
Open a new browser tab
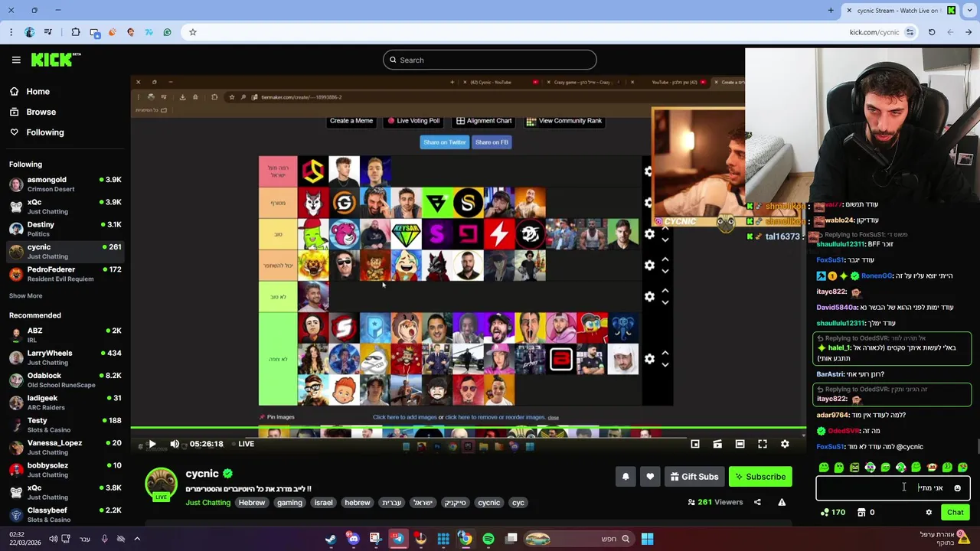(831, 10)
